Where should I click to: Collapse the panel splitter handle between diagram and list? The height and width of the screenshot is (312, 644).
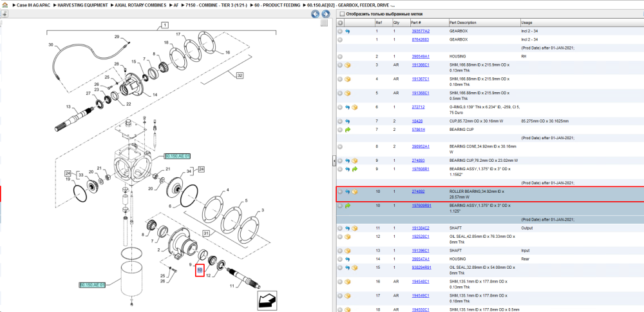click(x=334, y=161)
